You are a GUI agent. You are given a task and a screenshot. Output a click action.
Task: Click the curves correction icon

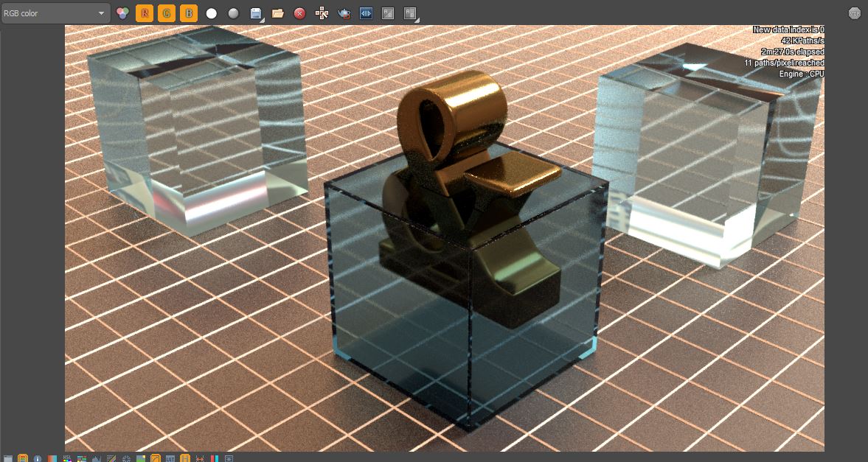pos(111,458)
